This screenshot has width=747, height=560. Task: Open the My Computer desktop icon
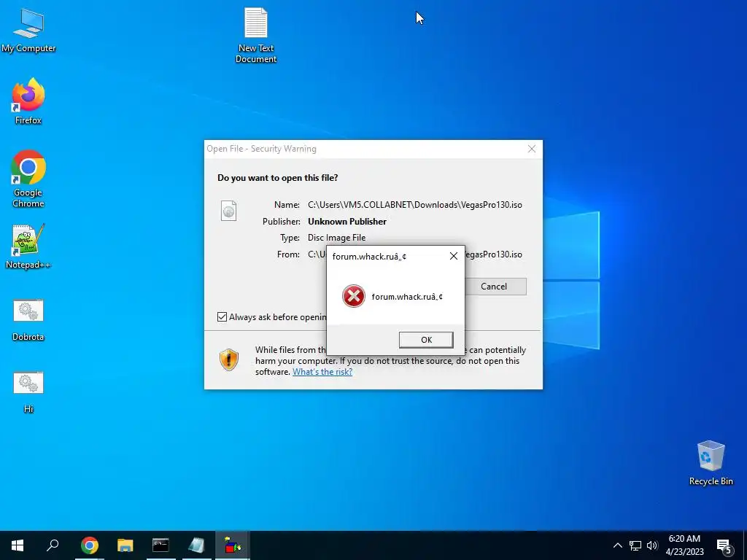[28, 30]
